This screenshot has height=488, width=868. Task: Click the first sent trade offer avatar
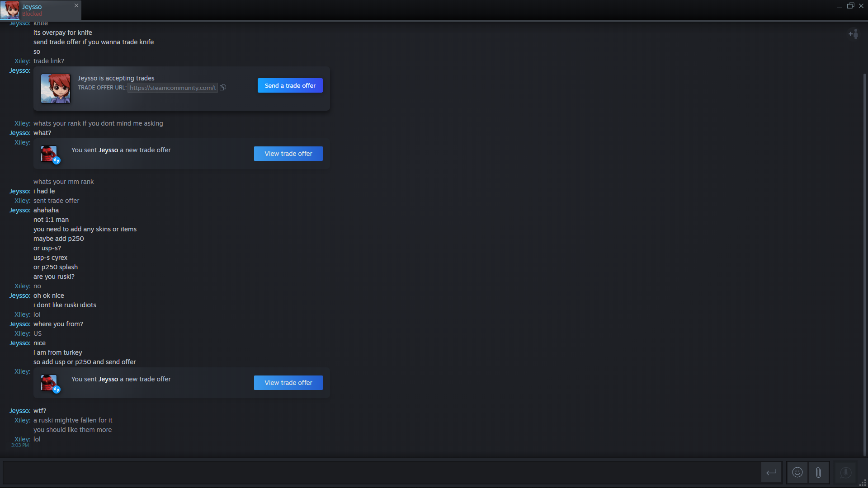49,154
